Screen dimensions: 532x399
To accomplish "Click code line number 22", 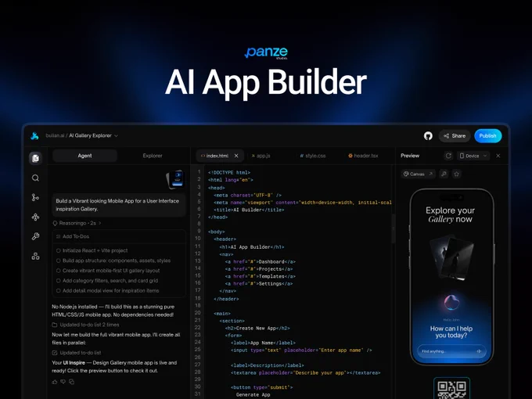I will [197, 327].
